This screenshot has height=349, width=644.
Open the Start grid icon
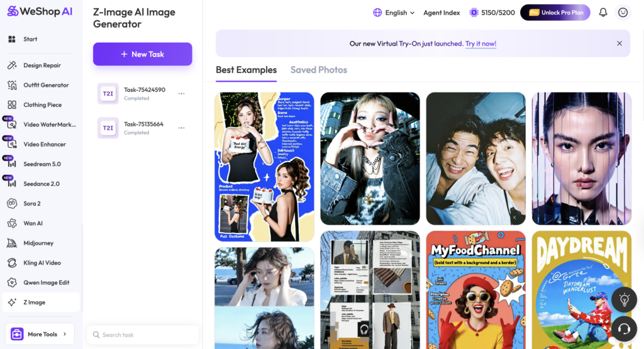tap(12, 39)
